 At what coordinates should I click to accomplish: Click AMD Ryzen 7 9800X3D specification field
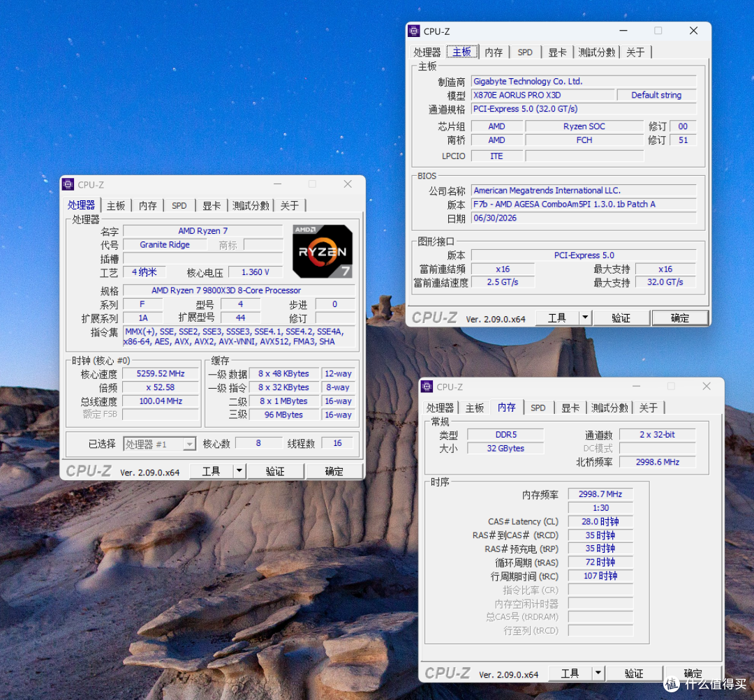[x=239, y=290]
